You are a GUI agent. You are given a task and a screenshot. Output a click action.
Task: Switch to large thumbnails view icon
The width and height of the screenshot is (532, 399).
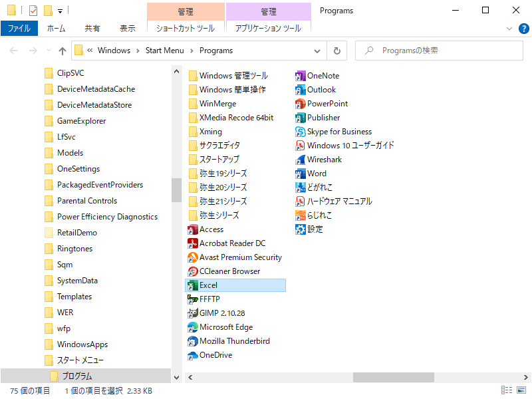pyautogui.click(x=521, y=390)
